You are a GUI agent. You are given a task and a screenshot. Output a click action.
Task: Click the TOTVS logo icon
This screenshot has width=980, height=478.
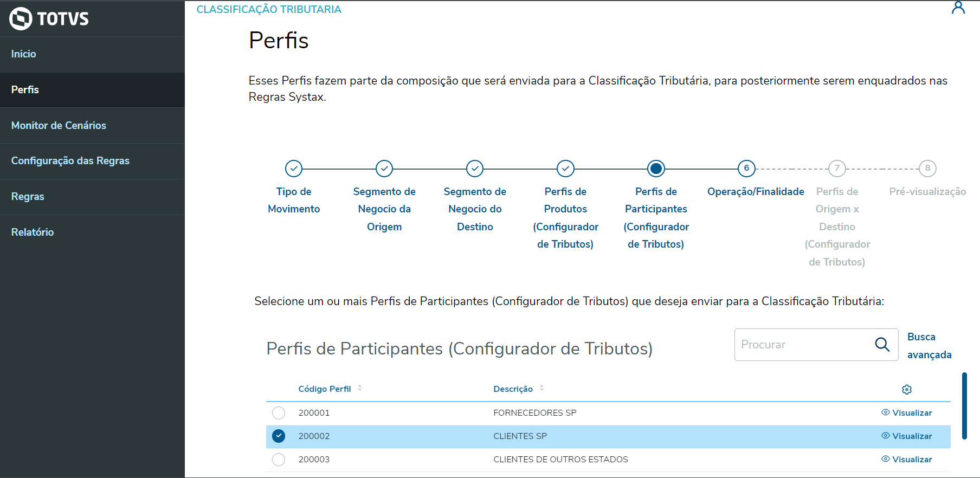(x=21, y=18)
